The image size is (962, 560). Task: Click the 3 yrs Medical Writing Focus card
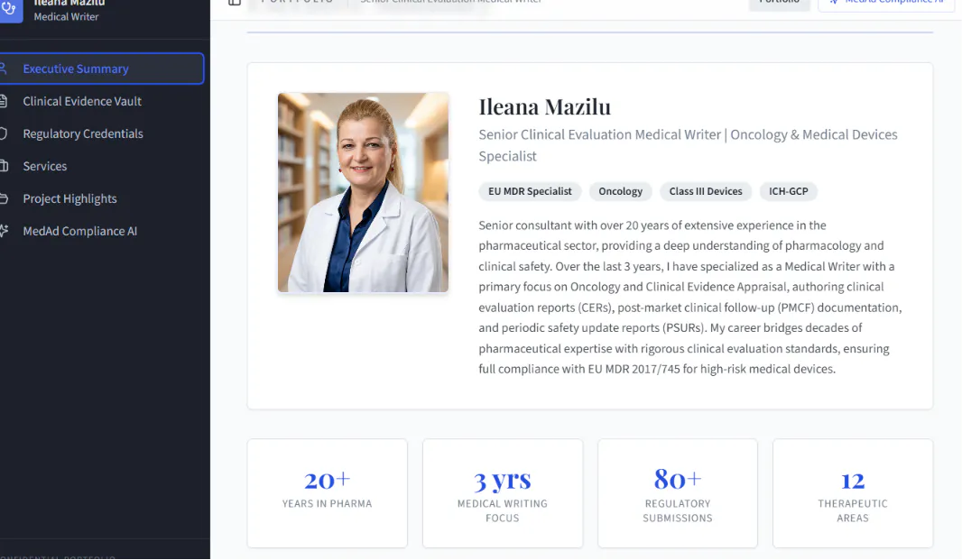tap(503, 493)
